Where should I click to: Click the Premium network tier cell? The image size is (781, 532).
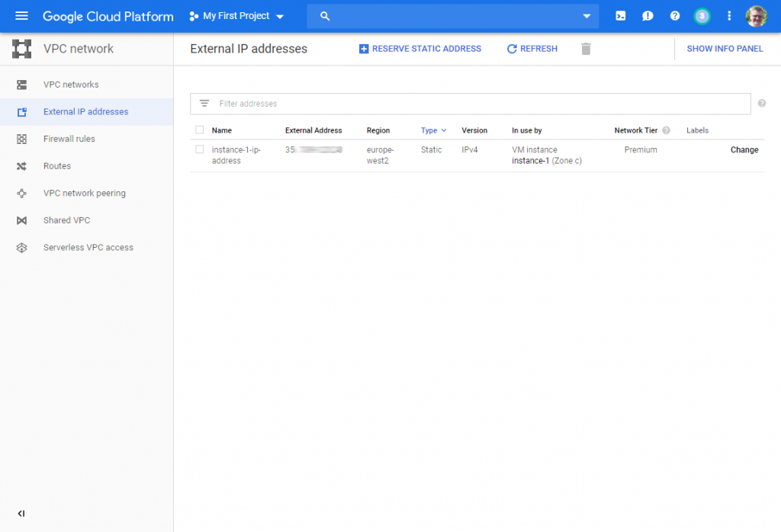(x=641, y=150)
